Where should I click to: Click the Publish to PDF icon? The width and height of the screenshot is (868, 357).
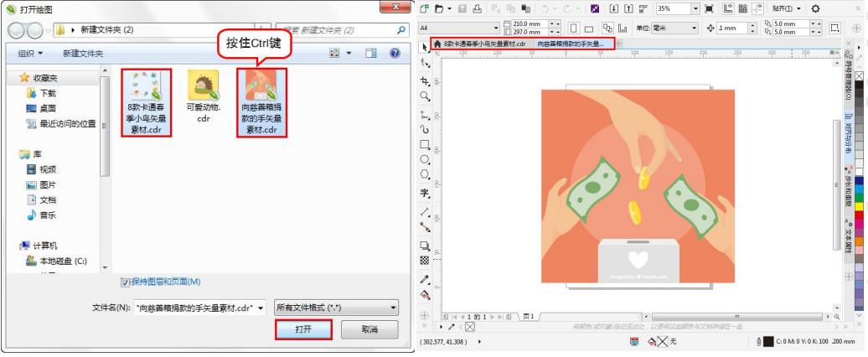[x=643, y=8]
